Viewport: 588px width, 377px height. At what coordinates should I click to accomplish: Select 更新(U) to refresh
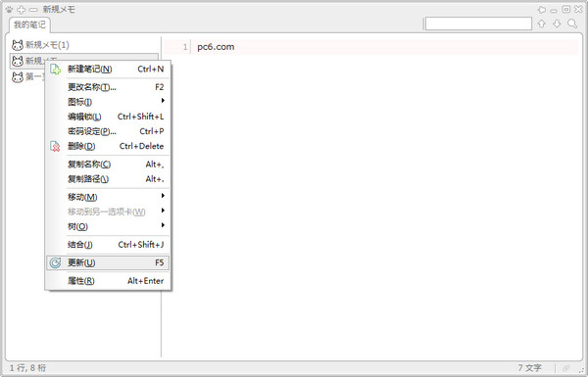pos(108,262)
